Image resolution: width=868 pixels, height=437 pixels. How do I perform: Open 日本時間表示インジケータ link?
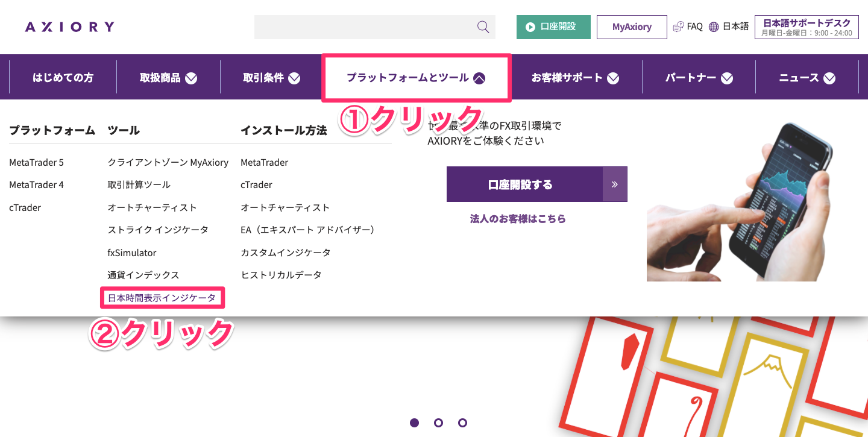point(162,298)
